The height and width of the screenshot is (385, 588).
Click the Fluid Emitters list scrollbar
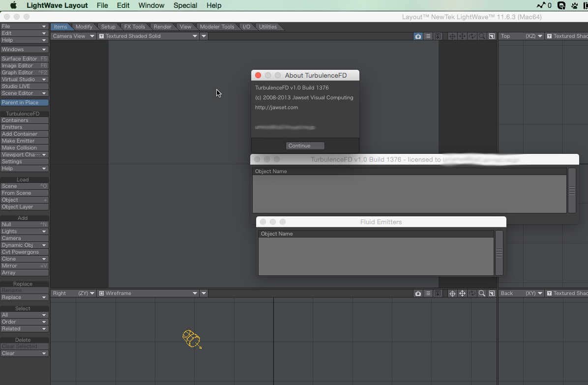click(x=499, y=253)
